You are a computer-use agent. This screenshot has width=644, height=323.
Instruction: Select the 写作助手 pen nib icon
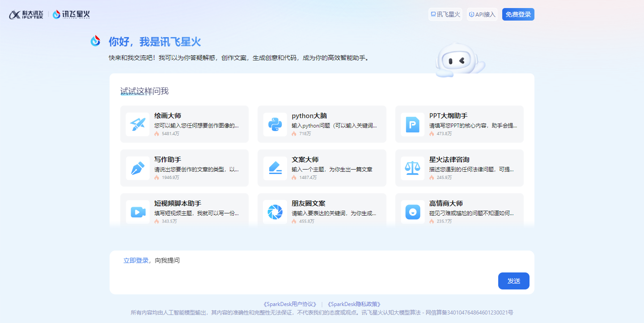pos(138,168)
